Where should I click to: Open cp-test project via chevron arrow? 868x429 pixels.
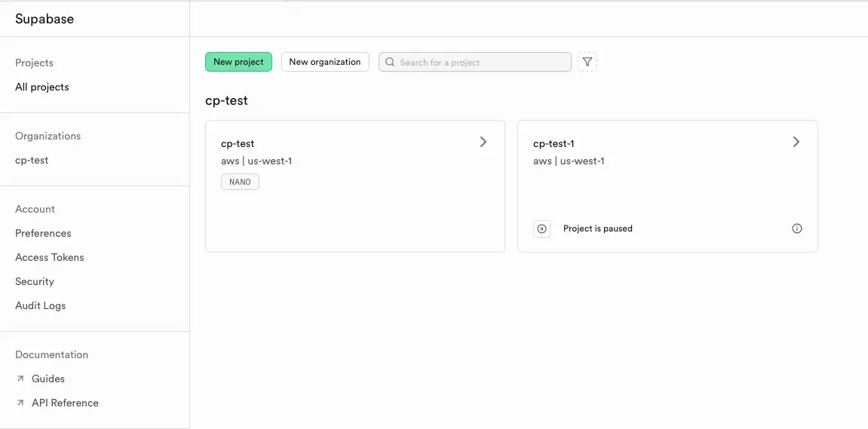(x=483, y=142)
